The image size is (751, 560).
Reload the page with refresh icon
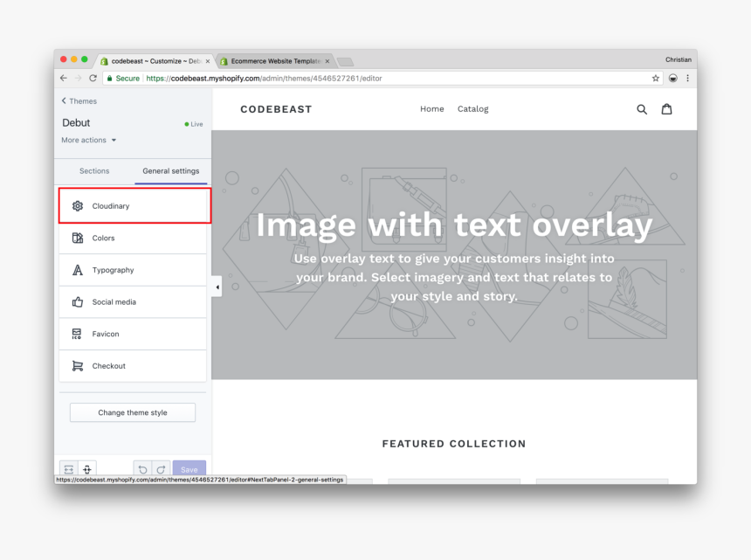pyautogui.click(x=93, y=78)
